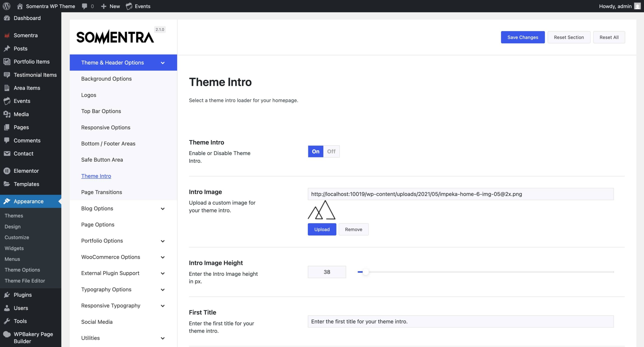Click Remove for Intro Image
The image size is (644, 347).
353,229
